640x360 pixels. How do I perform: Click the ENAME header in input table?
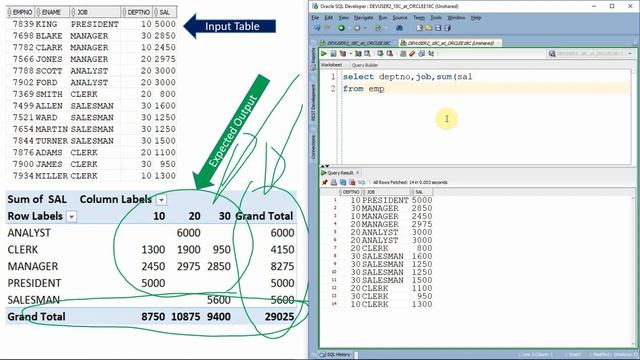(51, 12)
